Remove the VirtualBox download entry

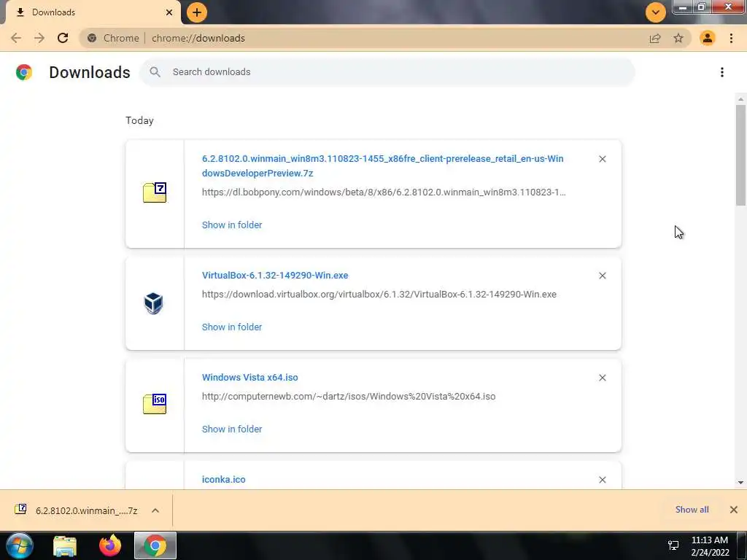point(602,276)
